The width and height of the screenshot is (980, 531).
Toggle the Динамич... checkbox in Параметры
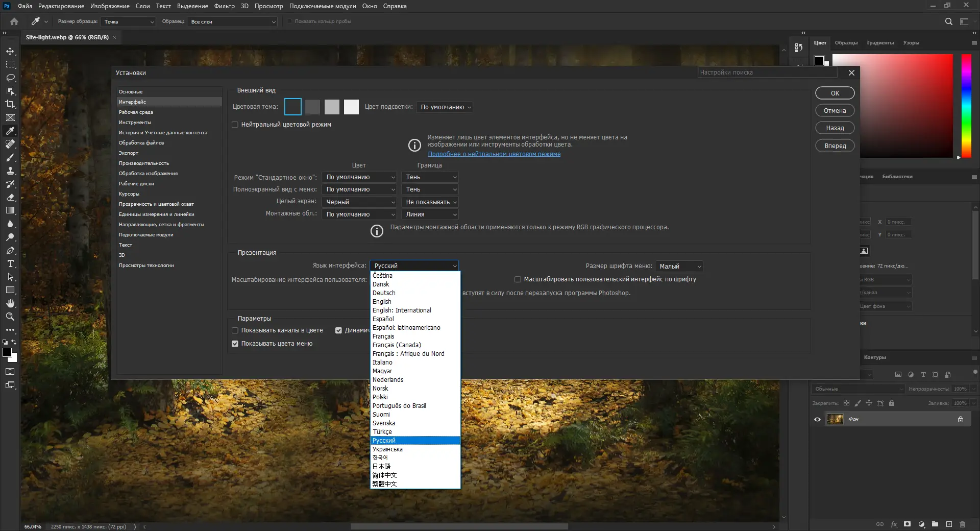point(338,330)
